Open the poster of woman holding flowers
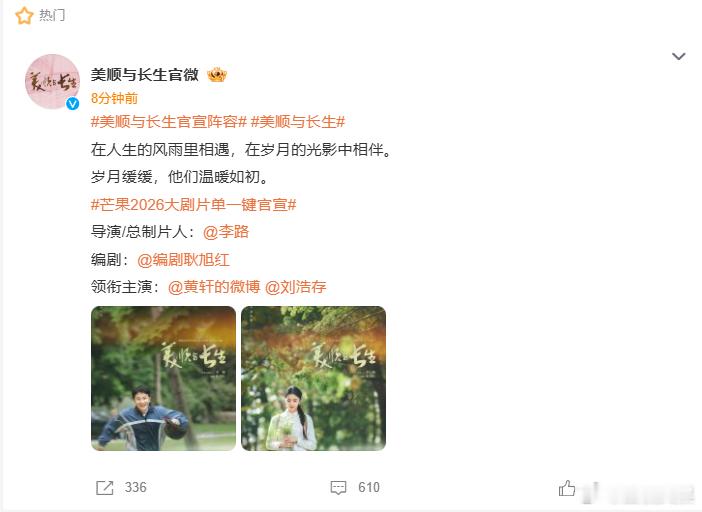 pyautogui.click(x=313, y=378)
